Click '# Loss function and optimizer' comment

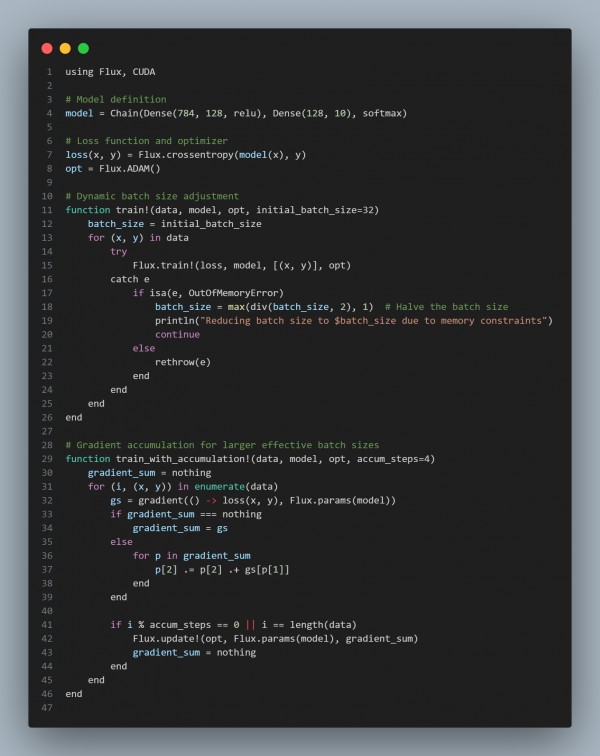(x=147, y=141)
